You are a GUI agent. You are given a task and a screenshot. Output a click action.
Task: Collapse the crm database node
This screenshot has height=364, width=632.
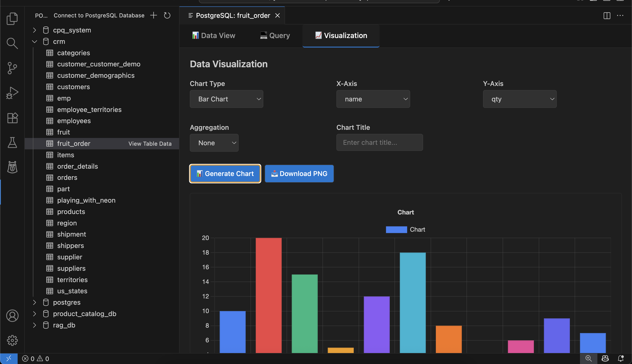35,41
